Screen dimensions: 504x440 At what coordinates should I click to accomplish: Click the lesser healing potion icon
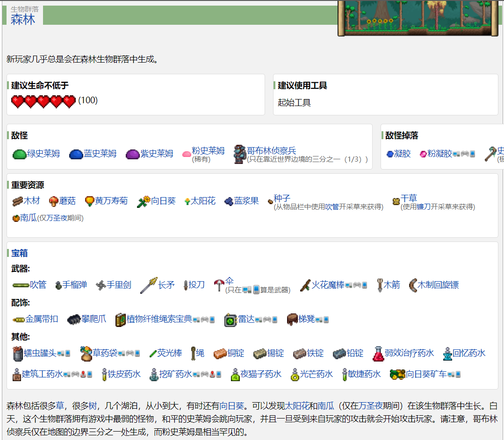pyautogui.click(x=378, y=354)
